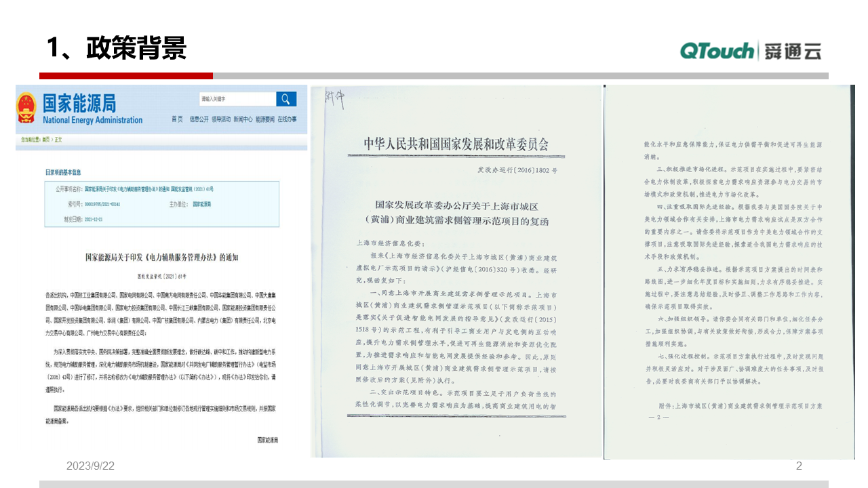Image resolution: width=868 pixels, height=488 pixels.
Task: Click the 正文 breadcrumb entry
Action: coord(57,140)
